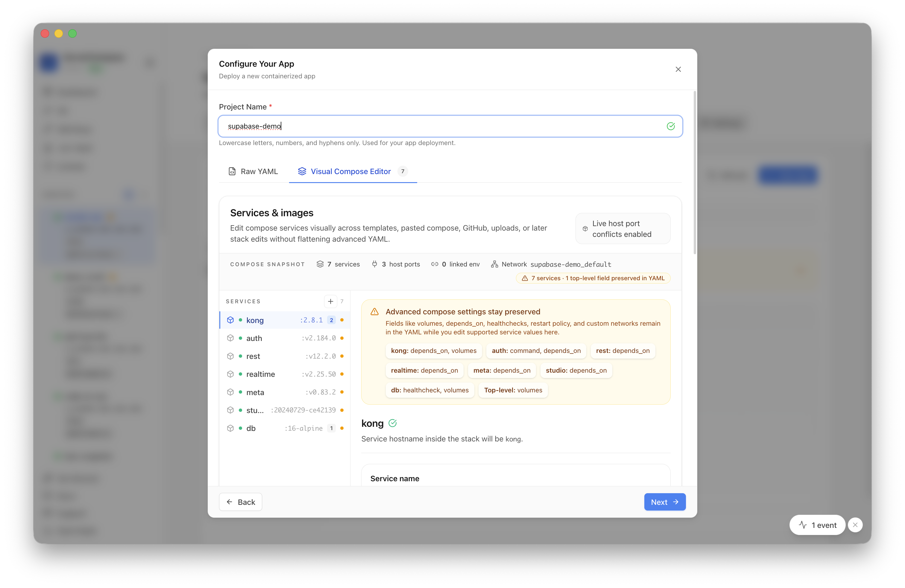Click the port count badge 1 on db
Image resolution: width=905 pixels, height=588 pixels.
tap(331, 428)
